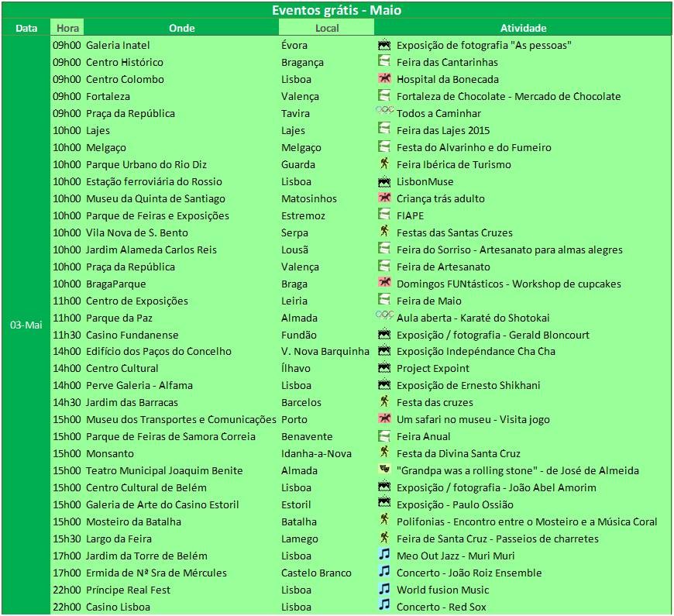The width and height of the screenshot is (674, 616).
Task: Click the pink kids icon beside Hospital da Bonecada
Action: [383, 79]
